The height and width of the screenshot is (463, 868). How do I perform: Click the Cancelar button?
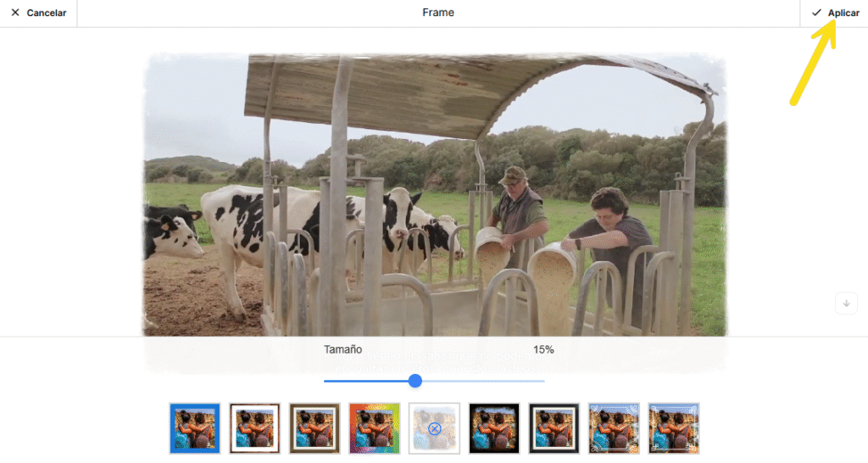(x=46, y=13)
